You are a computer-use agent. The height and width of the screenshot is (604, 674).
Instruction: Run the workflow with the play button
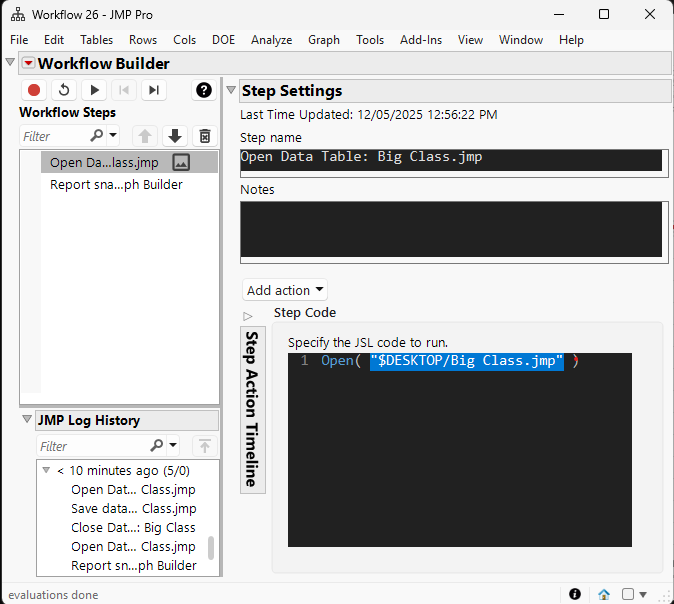[x=94, y=90]
